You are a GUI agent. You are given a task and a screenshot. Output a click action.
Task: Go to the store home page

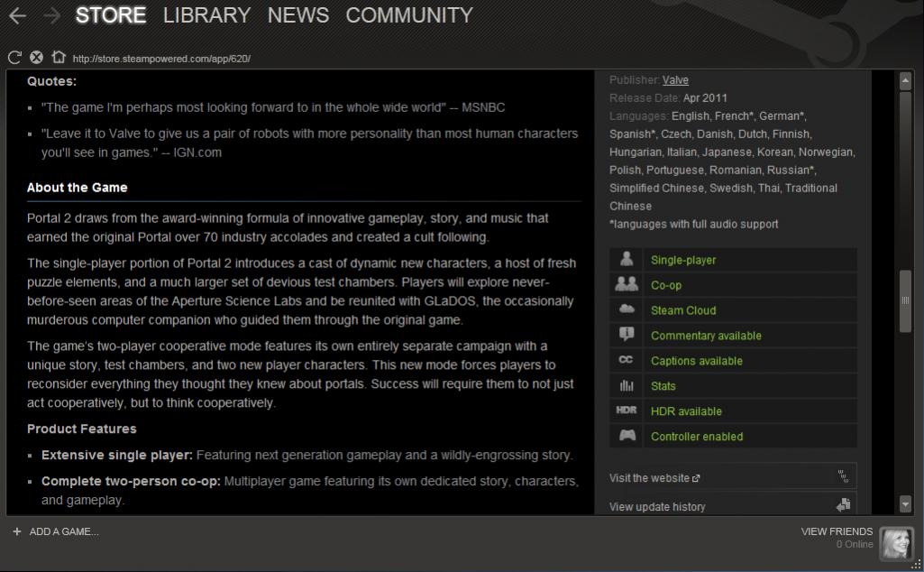point(59,57)
